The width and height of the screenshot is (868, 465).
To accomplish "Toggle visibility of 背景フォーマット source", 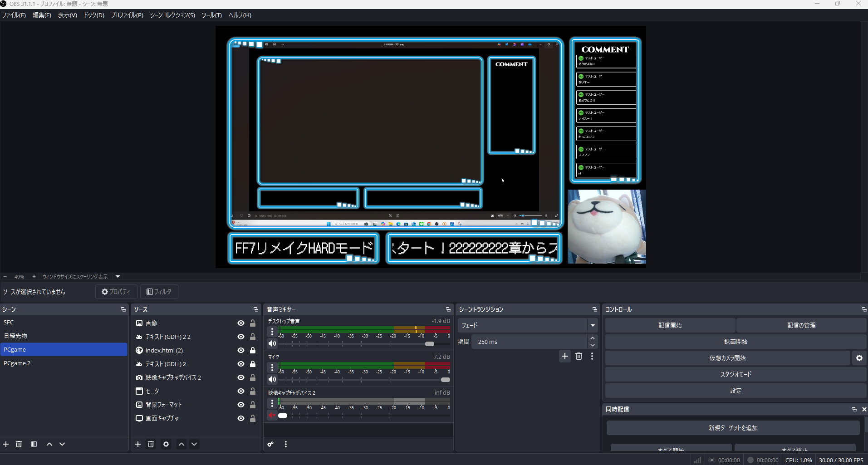I will click(x=241, y=405).
